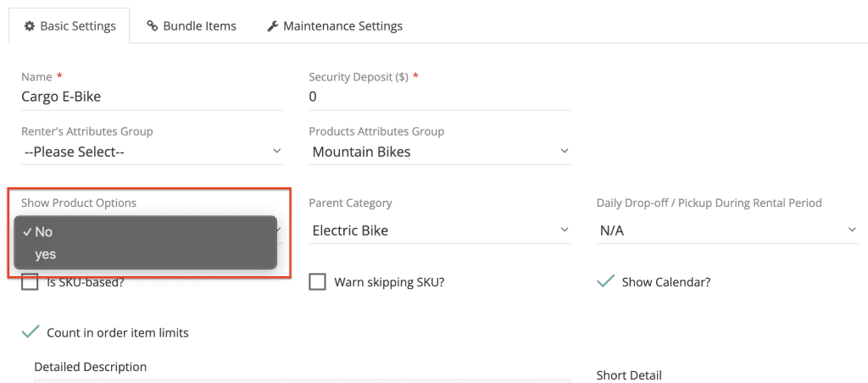The image size is (868, 383).
Task: Click the Detailed Description text area
Action: coord(301,380)
